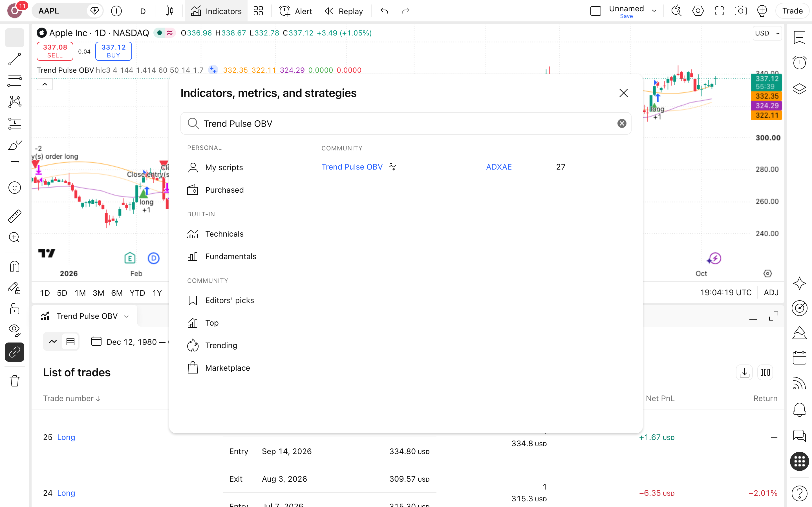
Task: Open Replay mode
Action: [344, 11]
